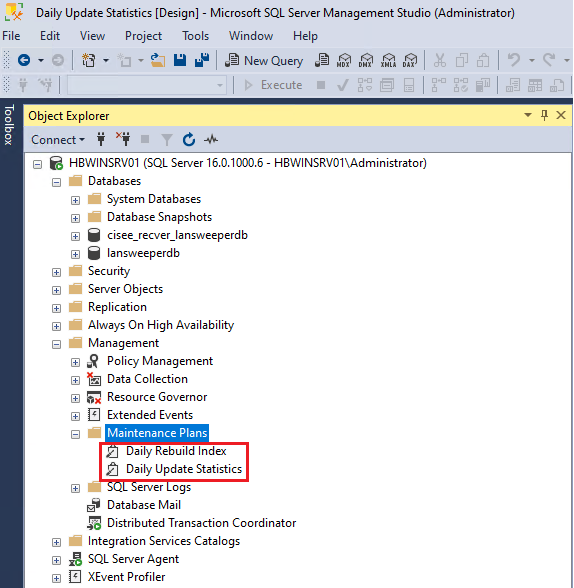Select the Maintenance Plans folder

pyautogui.click(x=157, y=433)
